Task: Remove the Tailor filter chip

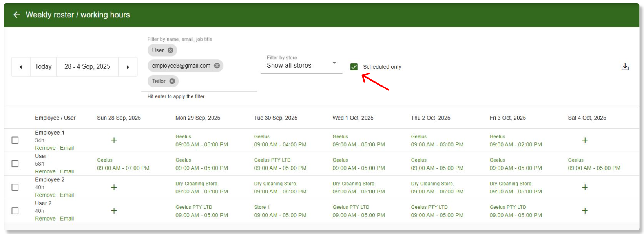Action: pyautogui.click(x=172, y=81)
